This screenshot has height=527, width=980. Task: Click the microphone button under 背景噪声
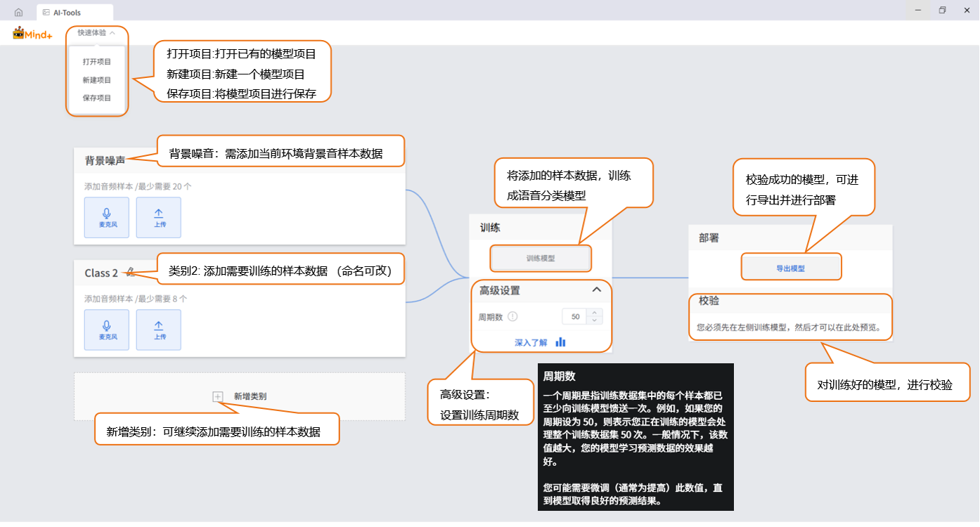(x=107, y=217)
